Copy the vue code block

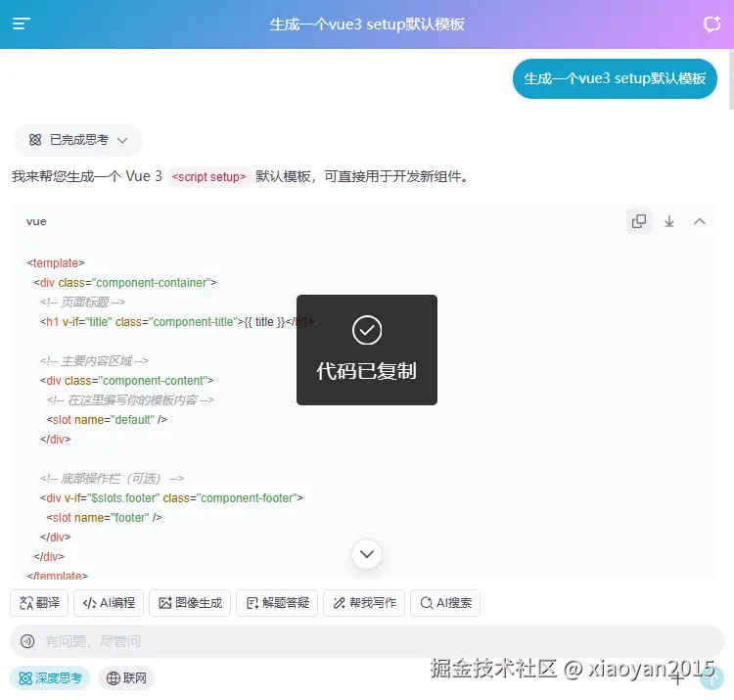pyautogui.click(x=639, y=221)
